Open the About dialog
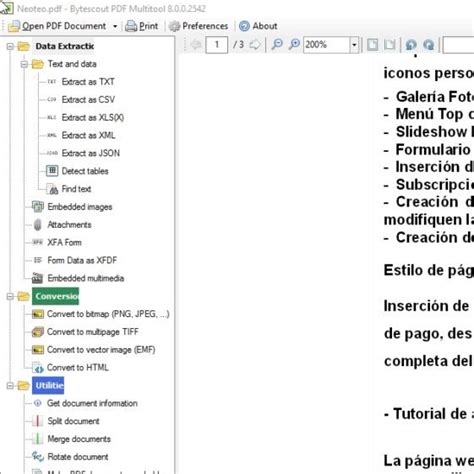 pyautogui.click(x=258, y=26)
